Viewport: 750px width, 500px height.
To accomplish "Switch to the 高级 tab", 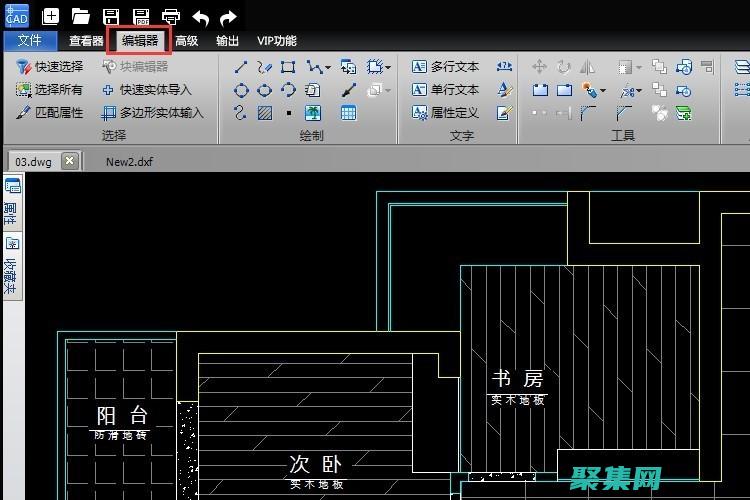I will pos(187,41).
